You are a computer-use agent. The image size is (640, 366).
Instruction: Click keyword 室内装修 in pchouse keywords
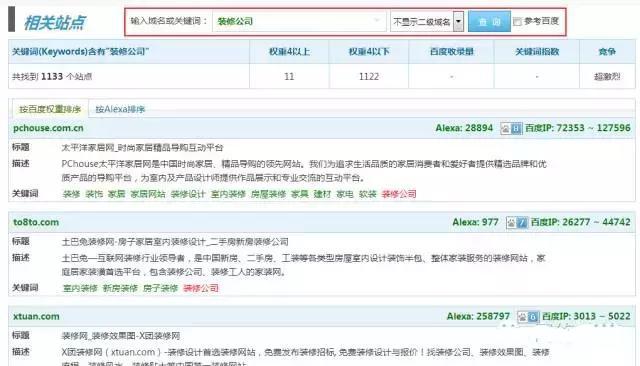point(228,194)
